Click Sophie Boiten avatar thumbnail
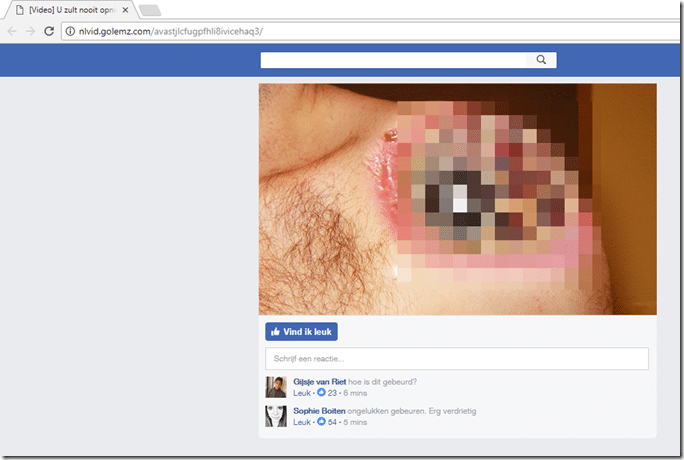The height and width of the screenshot is (460, 684). 276,416
